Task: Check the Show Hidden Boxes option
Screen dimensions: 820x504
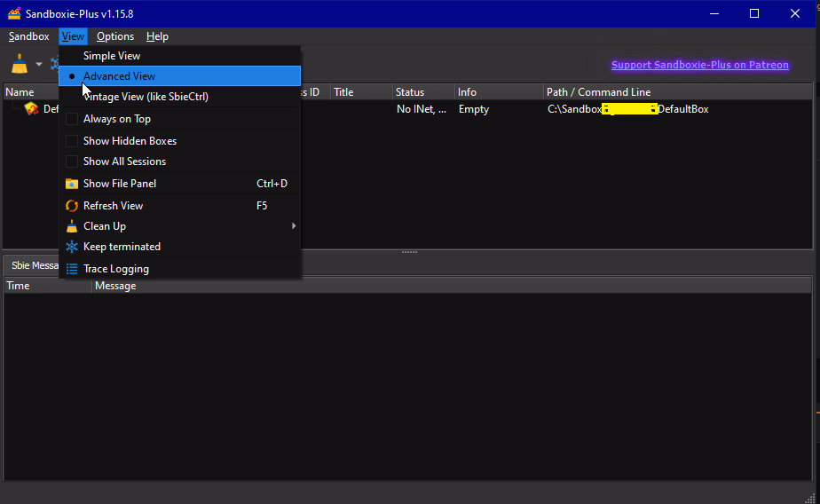Action: pyautogui.click(x=72, y=141)
